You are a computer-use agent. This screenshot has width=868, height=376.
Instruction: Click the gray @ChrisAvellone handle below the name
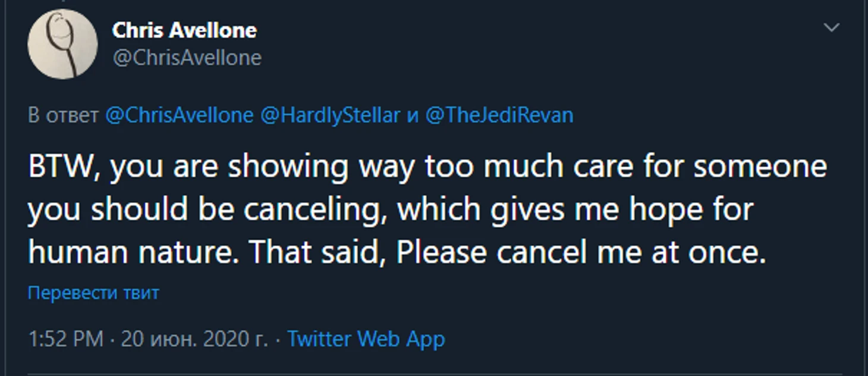[187, 58]
